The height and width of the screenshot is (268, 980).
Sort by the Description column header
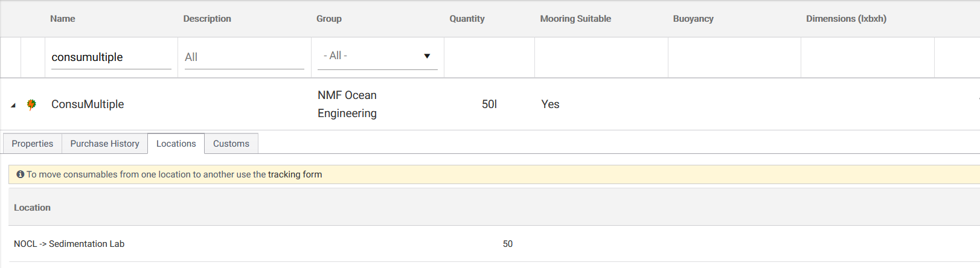[x=207, y=19]
